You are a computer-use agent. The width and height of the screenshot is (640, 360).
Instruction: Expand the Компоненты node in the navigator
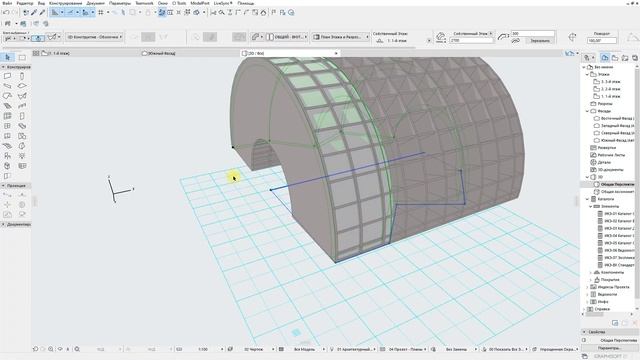[x=591, y=272]
